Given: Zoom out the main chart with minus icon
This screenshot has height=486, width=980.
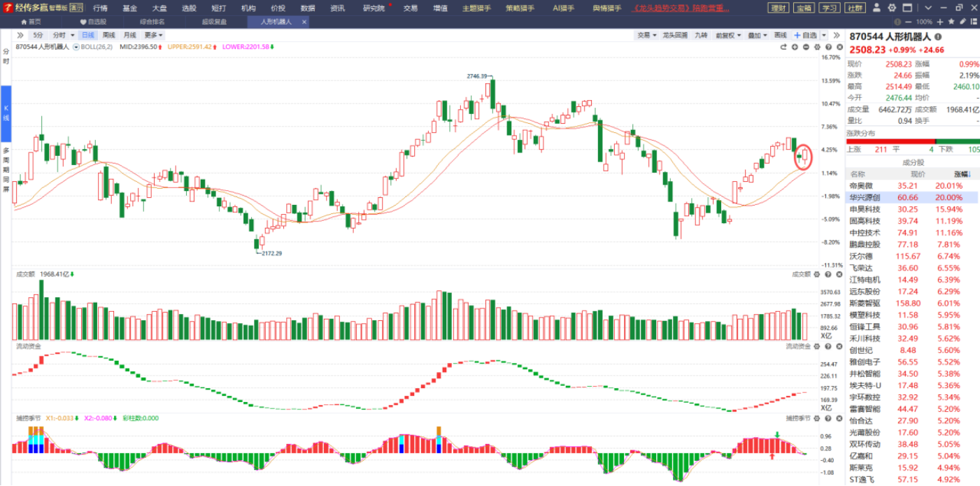Looking at the screenshot, I should click(x=806, y=47).
